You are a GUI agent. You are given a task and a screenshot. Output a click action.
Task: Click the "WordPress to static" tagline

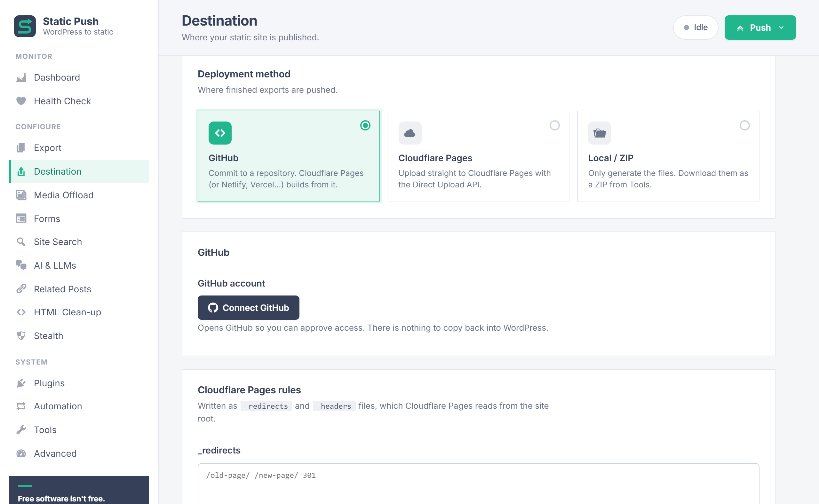tap(78, 32)
